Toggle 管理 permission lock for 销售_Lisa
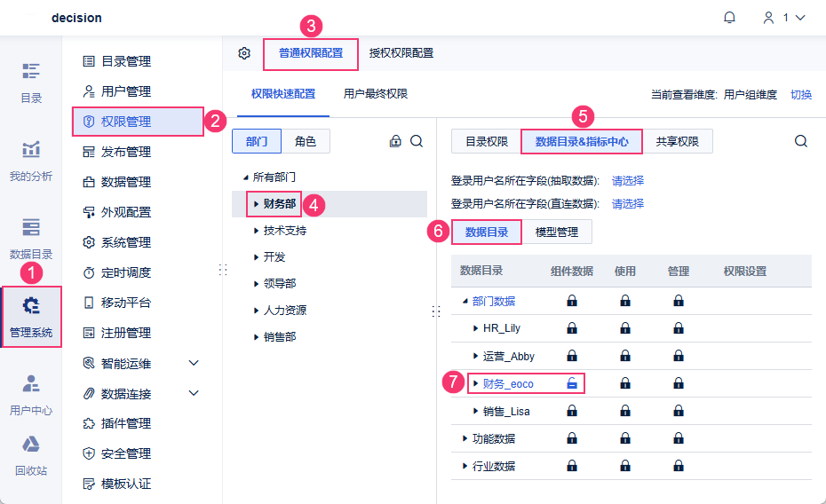826x504 pixels. point(679,411)
